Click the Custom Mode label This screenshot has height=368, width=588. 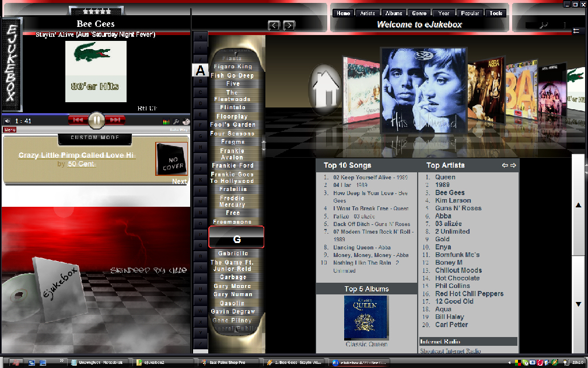pyautogui.click(x=95, y=137)
